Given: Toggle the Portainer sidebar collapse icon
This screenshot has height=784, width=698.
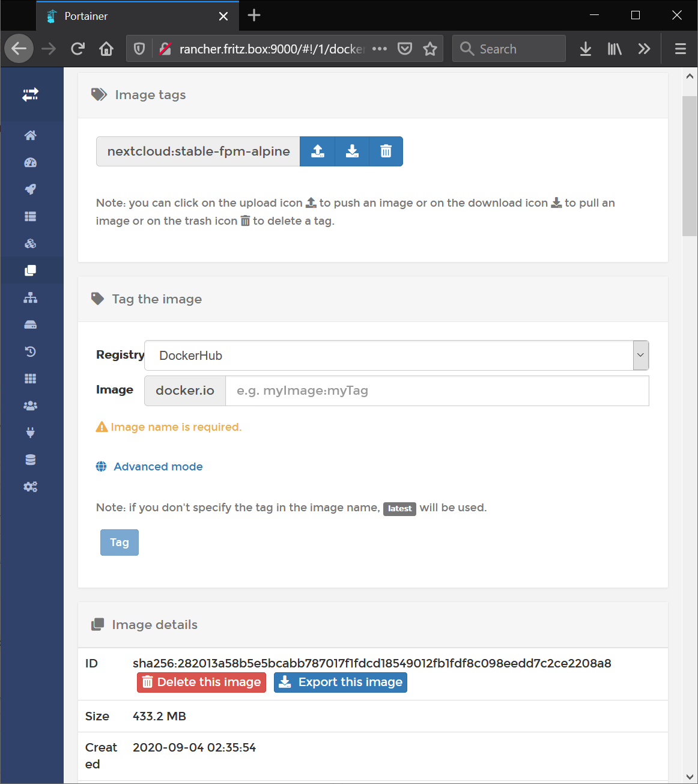Looking at the screenshot, I should (30, 94).
